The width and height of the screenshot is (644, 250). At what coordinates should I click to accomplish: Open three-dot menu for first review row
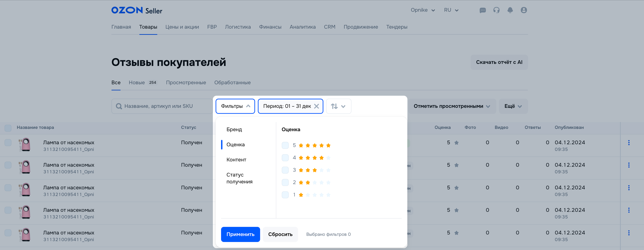629,143
